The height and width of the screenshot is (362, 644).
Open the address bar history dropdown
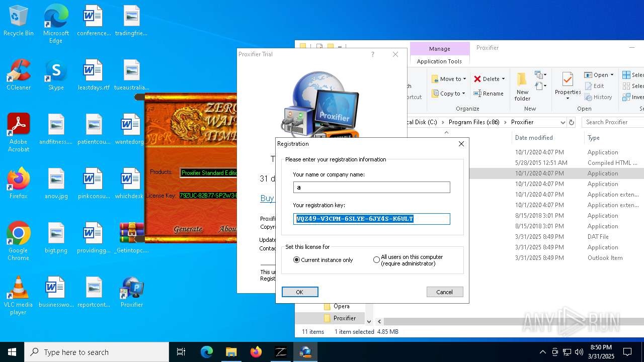[562, 122]
